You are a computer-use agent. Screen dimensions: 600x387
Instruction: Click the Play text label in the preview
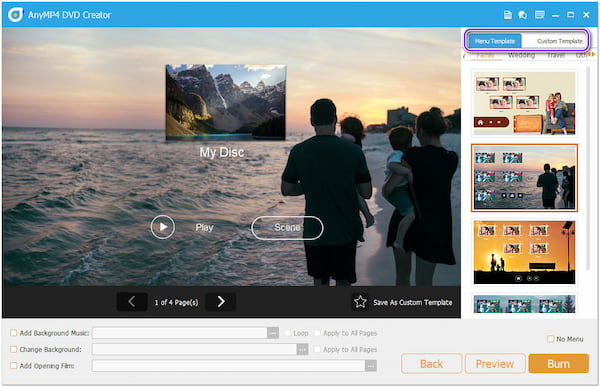coord(204,227)
